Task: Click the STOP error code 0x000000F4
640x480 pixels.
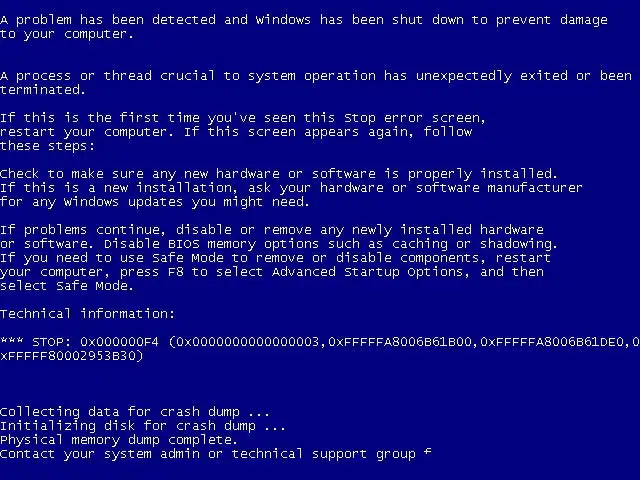Action: tap(119, 342)
